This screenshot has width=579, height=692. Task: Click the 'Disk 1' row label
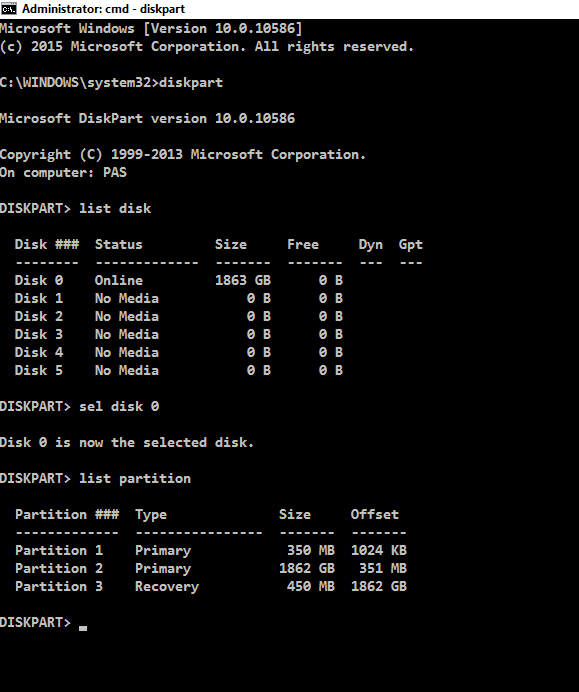point(39,299)
